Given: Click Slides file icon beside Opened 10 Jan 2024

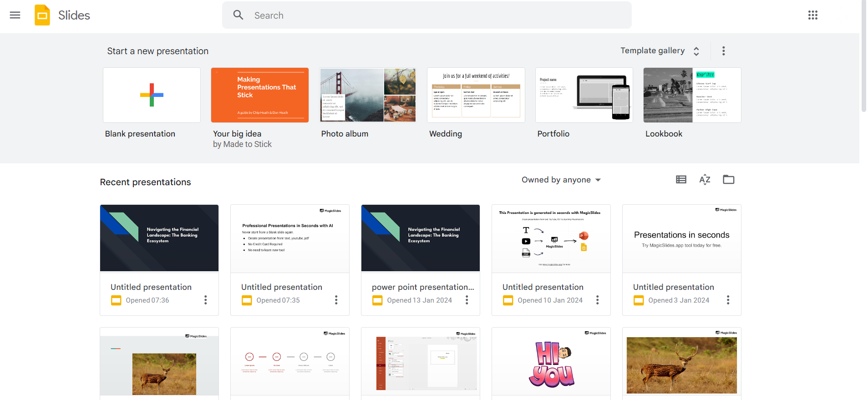Looking at the screenshot, I should click(x=508, y=300).
